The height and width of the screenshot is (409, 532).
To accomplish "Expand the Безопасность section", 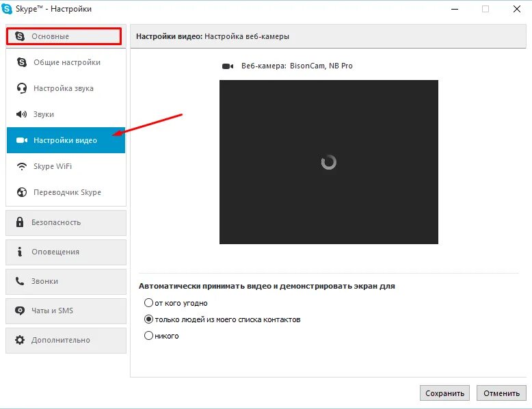I will click(x=66, y=223).
